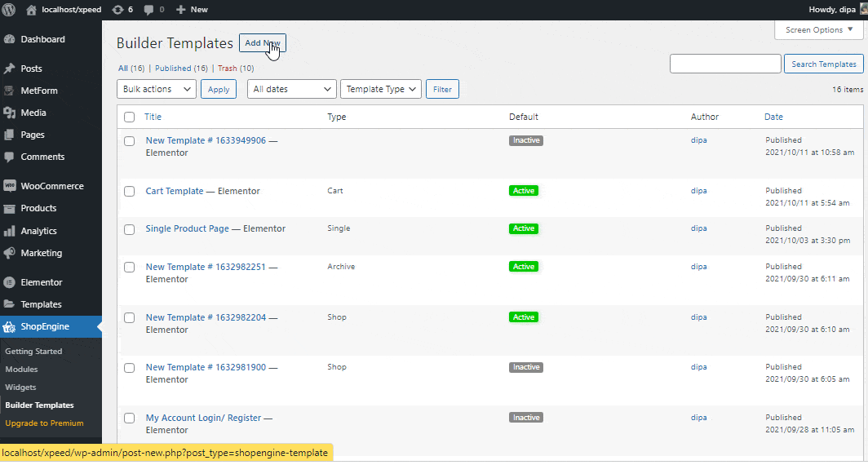Show the Trash (10) filter view
The height and width of the screenshot is (465, 868).
[x=236, y=68]
